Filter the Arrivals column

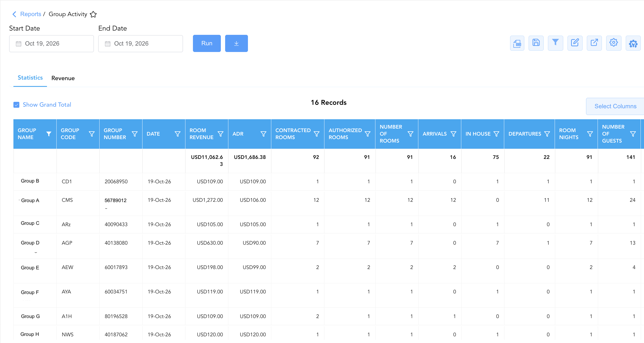[x=453, y=134]
